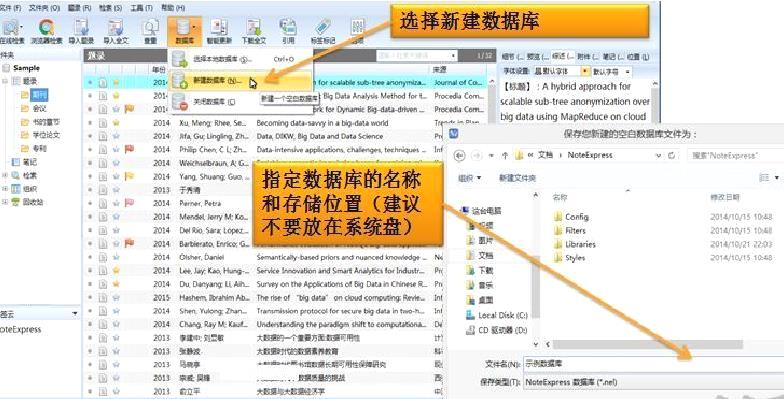
Task: Collapse the 题录 tree node
Action: click(x=4, y=81)
